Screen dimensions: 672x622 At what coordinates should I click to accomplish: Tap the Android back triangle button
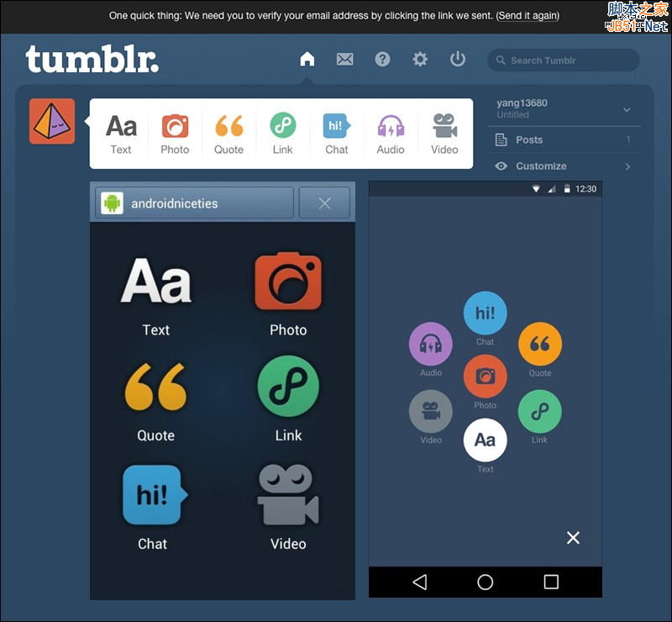pyautogui.click(x=420, y=582)
